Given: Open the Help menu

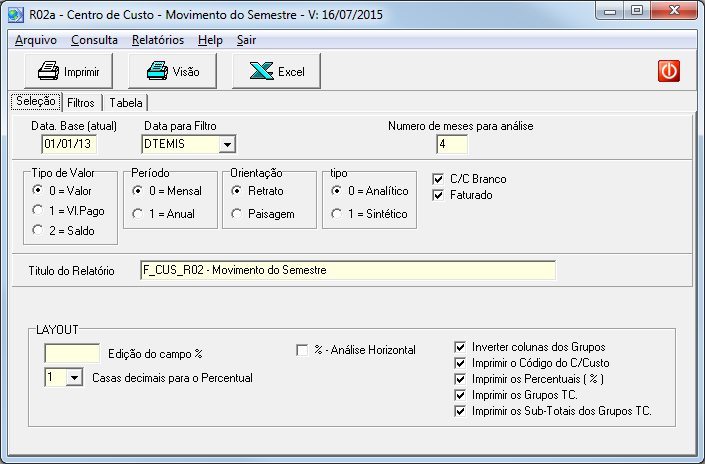Looking at the screenshot, I should point(210,40).
